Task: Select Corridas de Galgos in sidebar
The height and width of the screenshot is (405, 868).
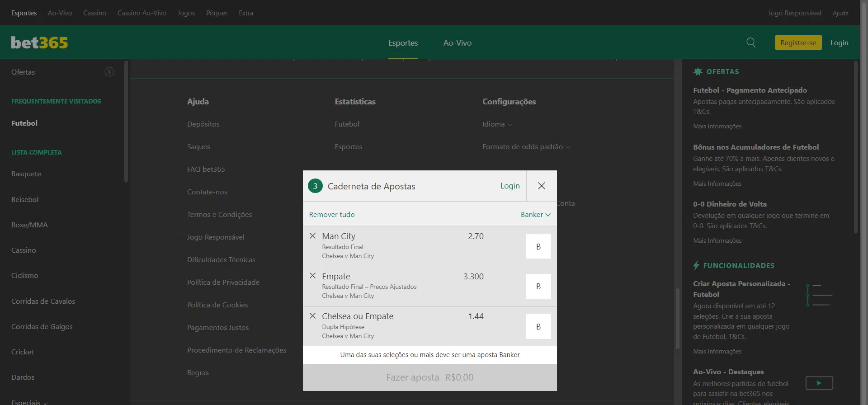Action: pos(42,326)
